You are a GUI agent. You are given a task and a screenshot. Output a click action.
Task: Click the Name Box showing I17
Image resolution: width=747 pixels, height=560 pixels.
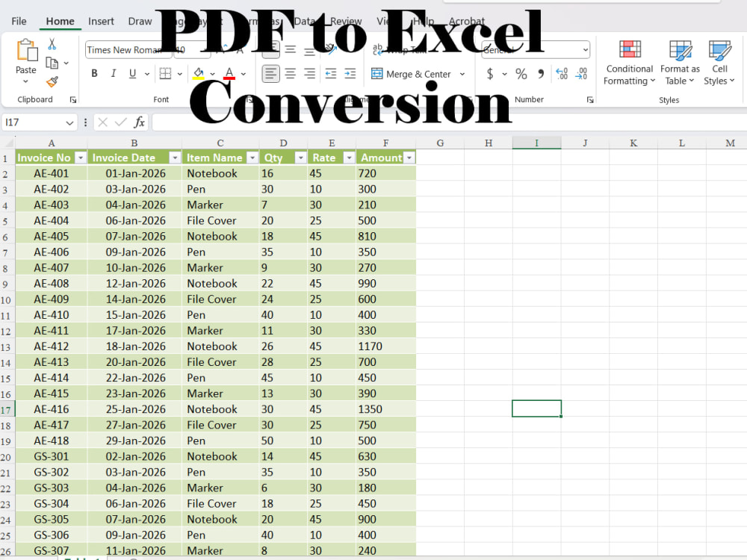click(34, 122)
